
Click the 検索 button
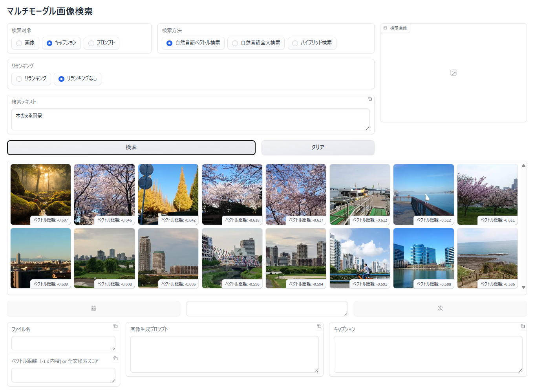(131, 148)
